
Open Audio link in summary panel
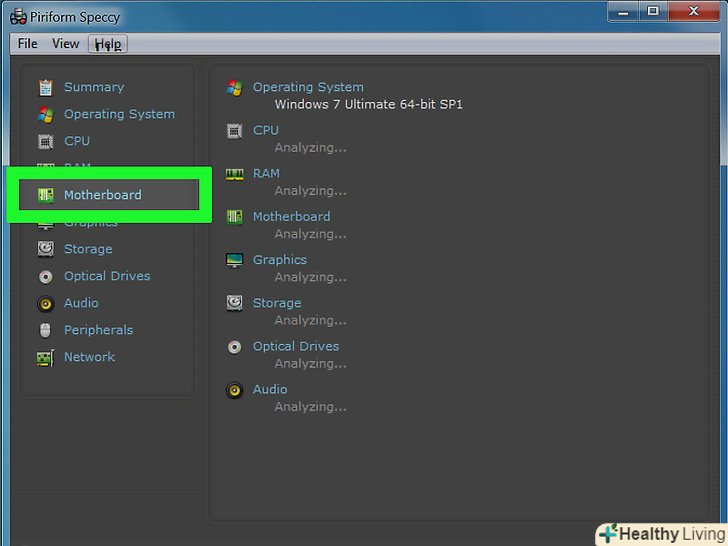click(x=270, y=390)
